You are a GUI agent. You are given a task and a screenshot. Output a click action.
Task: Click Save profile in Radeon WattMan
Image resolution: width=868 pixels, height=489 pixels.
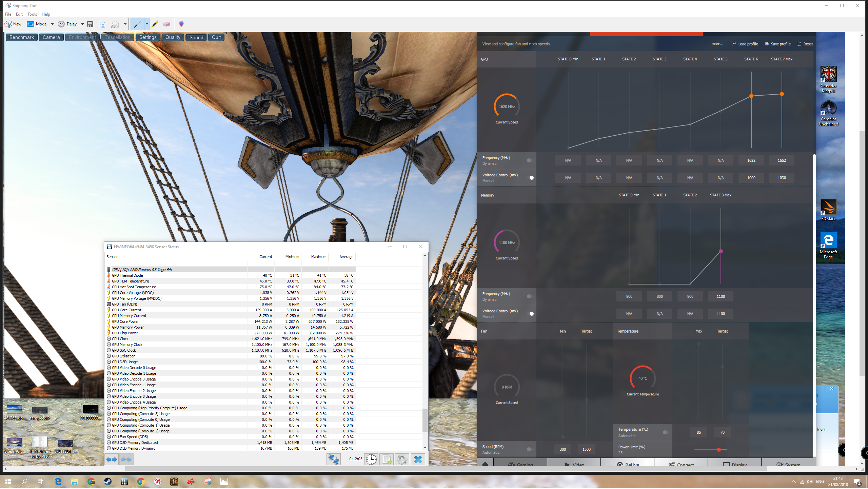point(778,44)
